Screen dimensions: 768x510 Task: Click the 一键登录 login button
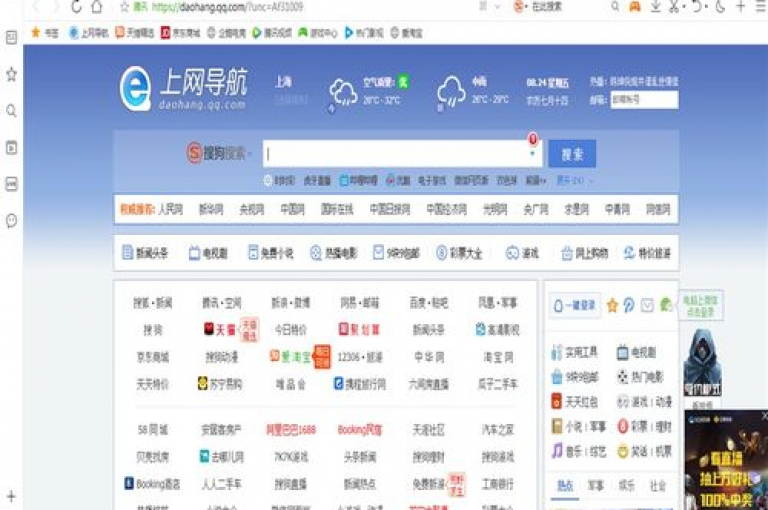(575, 305)
